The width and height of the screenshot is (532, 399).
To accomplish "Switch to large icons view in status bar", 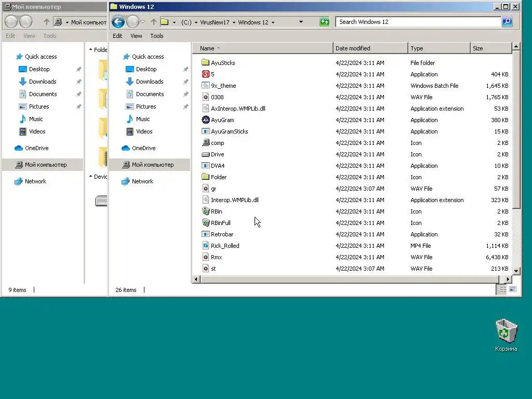I will click(513, 289).
